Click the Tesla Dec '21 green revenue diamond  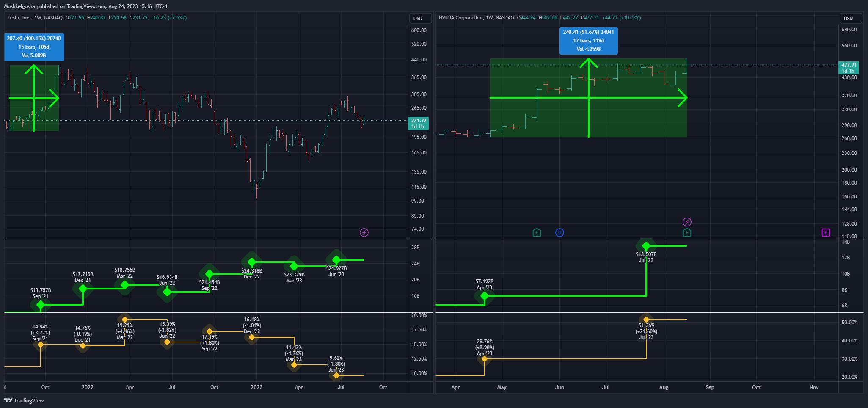click(x=83, y=289)
